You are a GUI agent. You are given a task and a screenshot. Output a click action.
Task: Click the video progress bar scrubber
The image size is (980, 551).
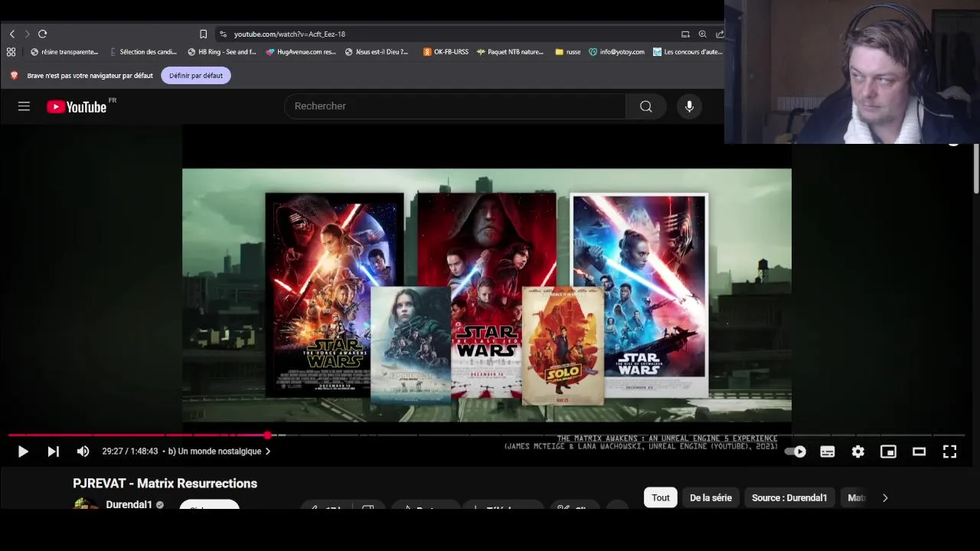tap(267, 435)
